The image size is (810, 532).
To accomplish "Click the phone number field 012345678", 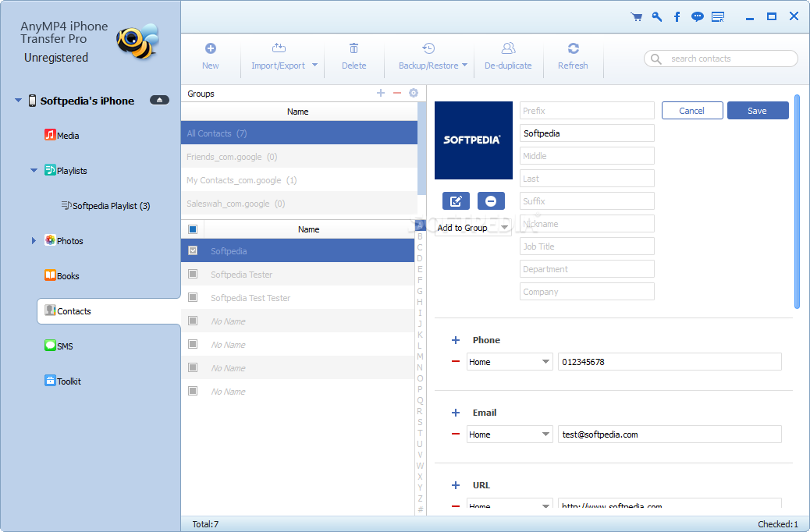I will (x=670, y=361).
